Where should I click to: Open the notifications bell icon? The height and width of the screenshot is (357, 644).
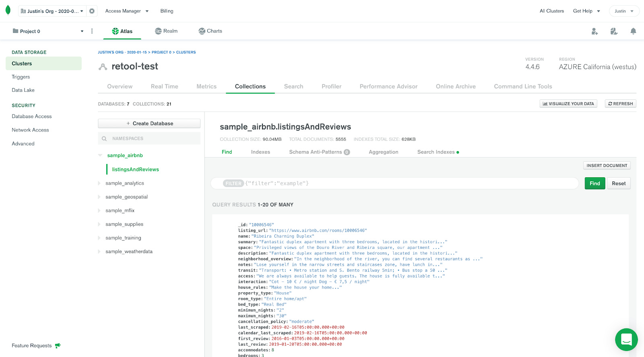tap(633, 31)
